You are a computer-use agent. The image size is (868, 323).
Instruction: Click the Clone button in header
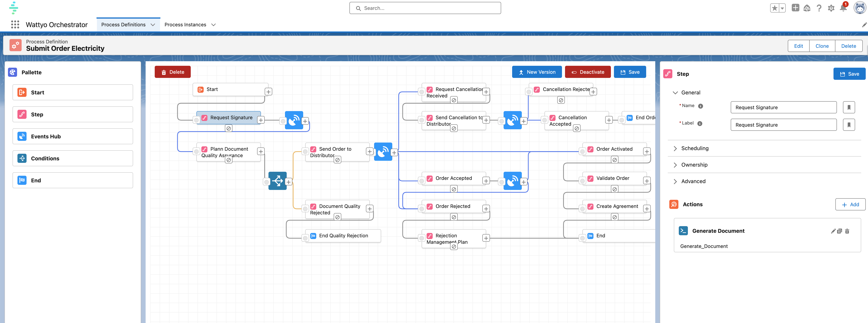point(822,46)
